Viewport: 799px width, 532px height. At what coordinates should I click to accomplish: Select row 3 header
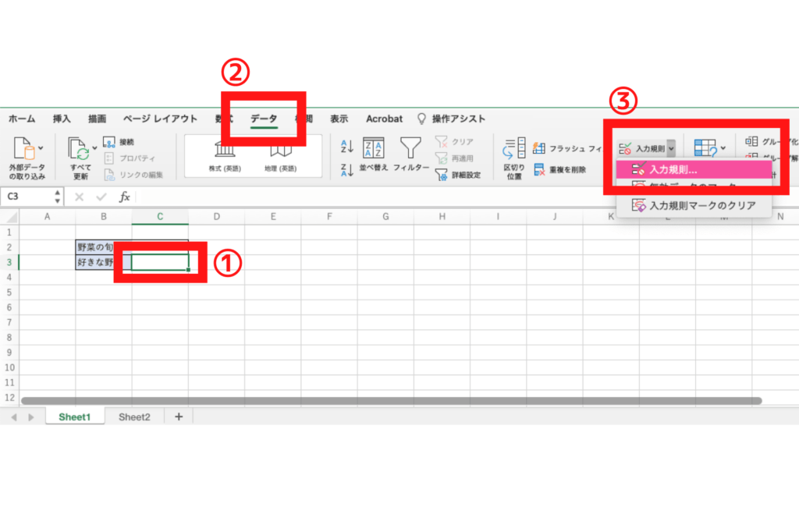point(9,262)
